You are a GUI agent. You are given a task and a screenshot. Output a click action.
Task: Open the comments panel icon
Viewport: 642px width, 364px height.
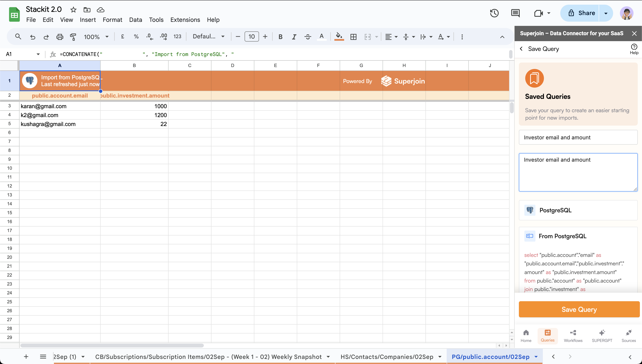515,13
